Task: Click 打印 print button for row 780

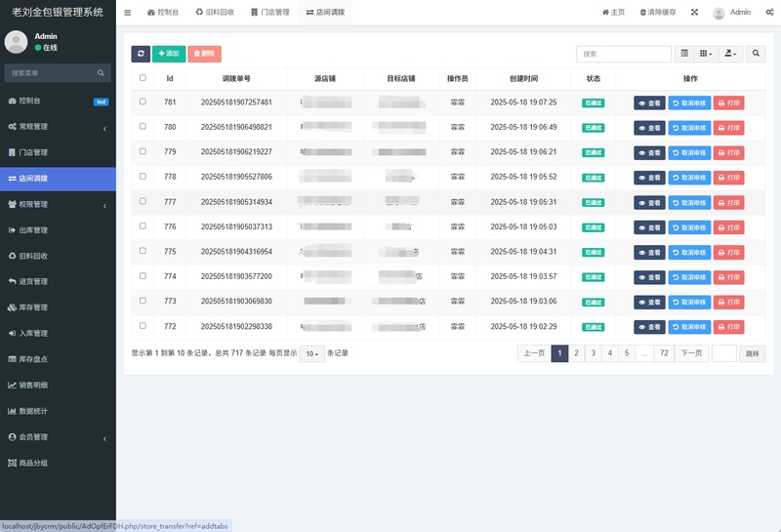Action: point(728,128)
